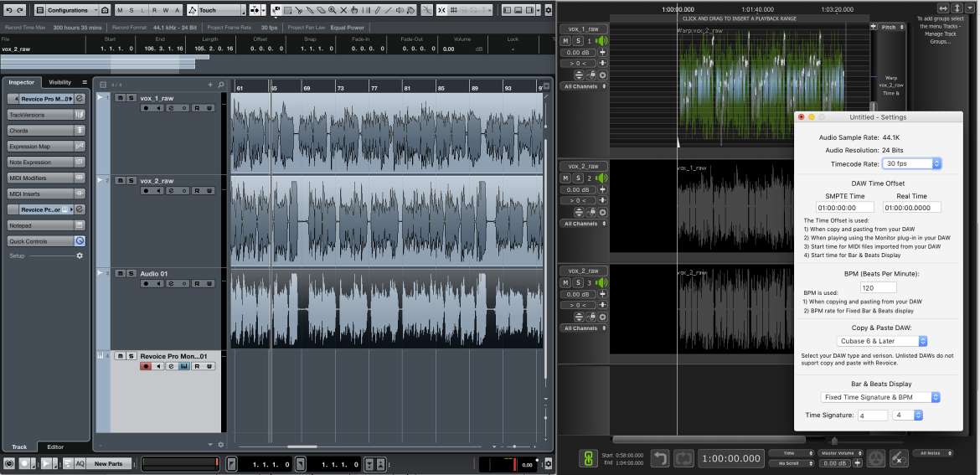980x475 pixels.
Task: Click the vox_1_raw track name button in Revoice
Action: coord(583,28)
